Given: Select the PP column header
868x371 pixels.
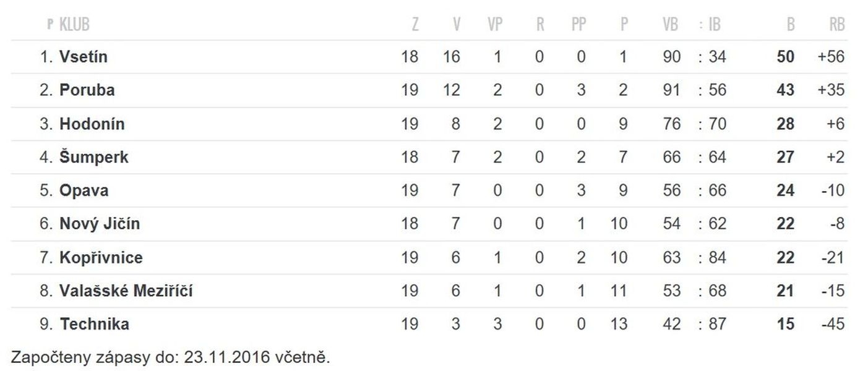Looking at the screenshot, I should (x=579, y=24).
